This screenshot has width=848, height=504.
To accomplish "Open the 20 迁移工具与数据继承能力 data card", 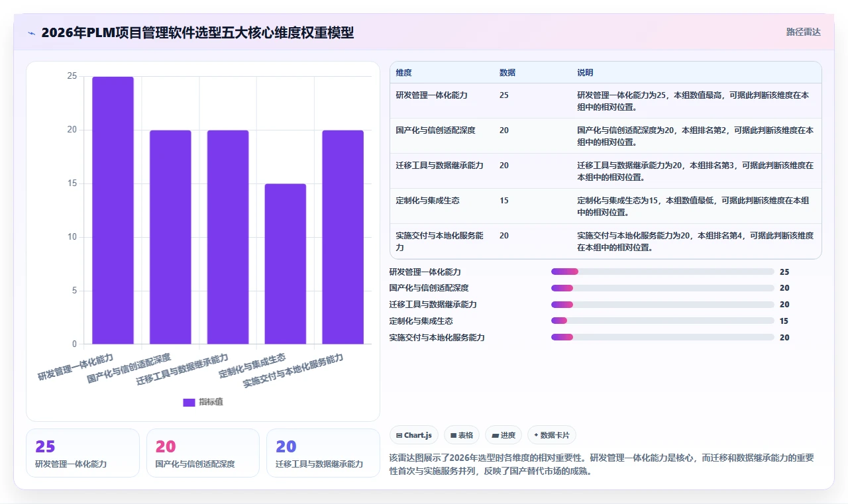I will click(x=323, y=453).
